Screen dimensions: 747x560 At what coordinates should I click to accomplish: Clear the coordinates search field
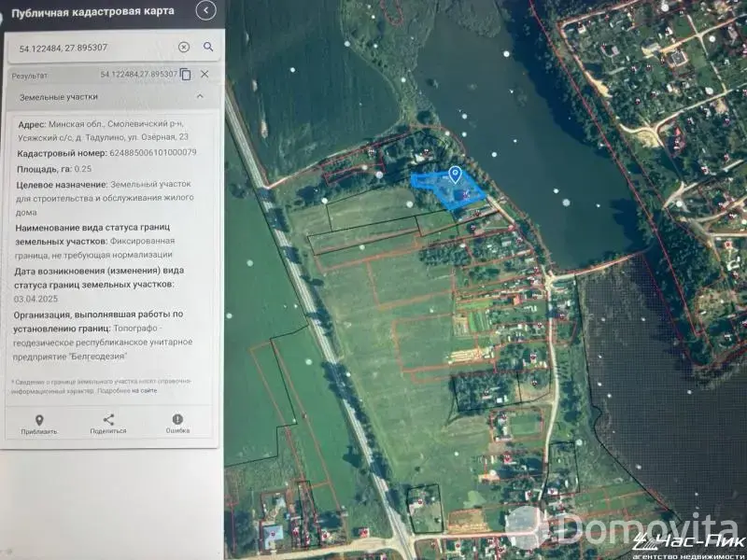(x=183, y=47)
